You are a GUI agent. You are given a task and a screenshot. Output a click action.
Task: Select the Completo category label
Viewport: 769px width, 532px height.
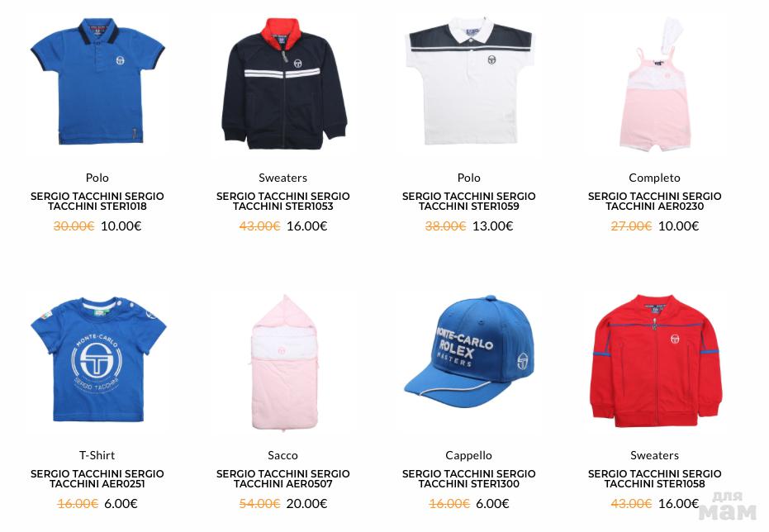click(655, 178)
